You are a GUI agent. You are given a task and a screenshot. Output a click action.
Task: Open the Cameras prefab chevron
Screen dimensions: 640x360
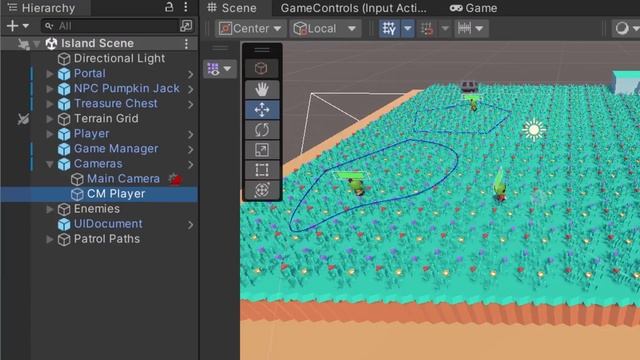click(x=190, y=164)
